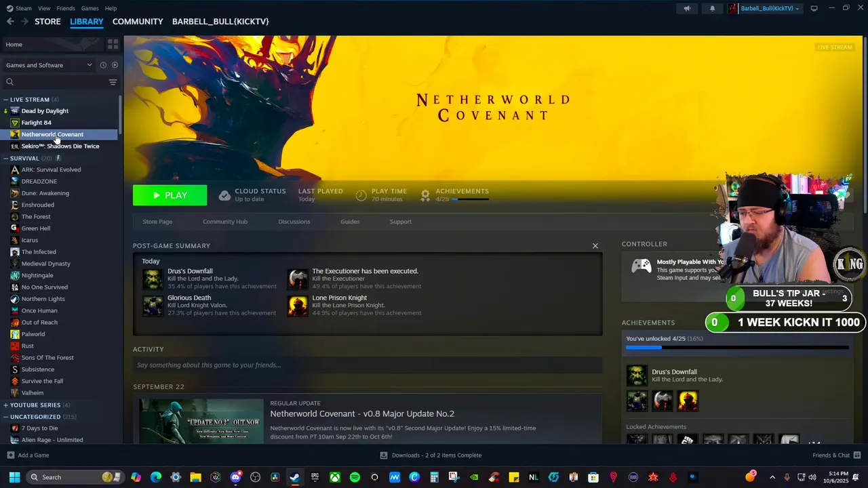Image resolution: width=868 pixels, height=488 pixels.
Task: Open the Support link
Action: (x=401, y=222)
